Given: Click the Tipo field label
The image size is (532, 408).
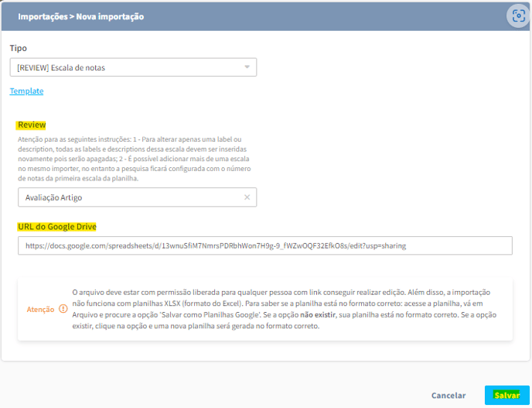Looking at the screenshot, I should pyautogui.click(x=18, y=48).
